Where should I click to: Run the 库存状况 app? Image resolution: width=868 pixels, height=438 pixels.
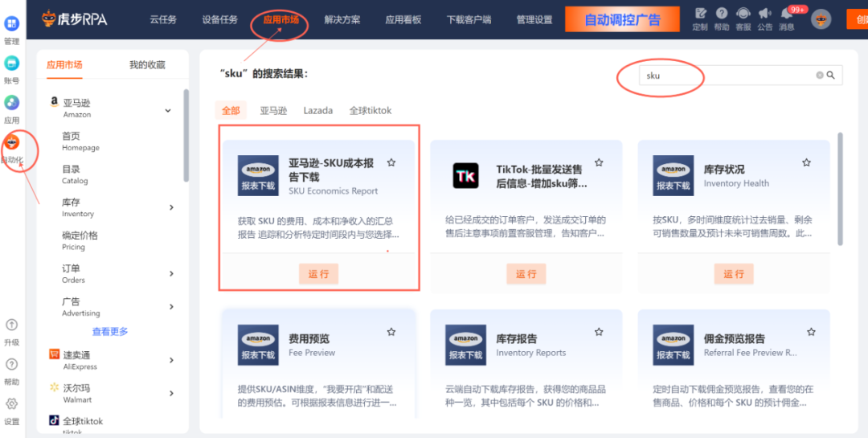734,274
